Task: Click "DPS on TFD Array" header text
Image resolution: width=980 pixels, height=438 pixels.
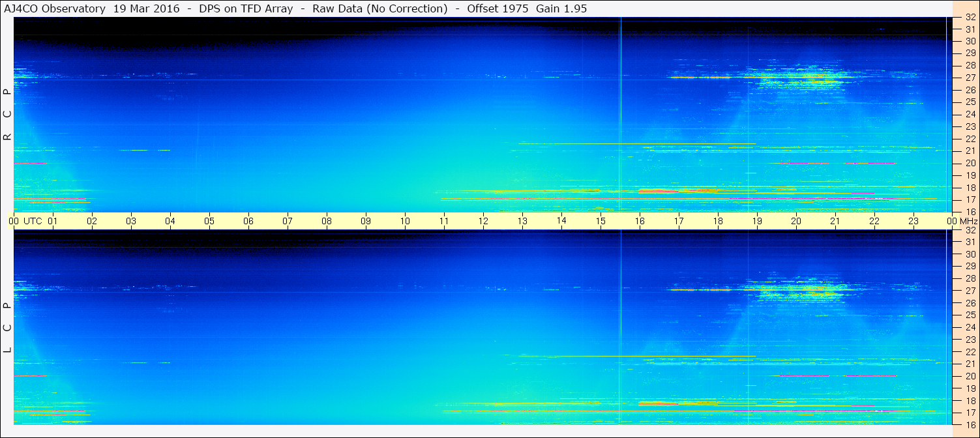Action: click(x=246, y=8)
